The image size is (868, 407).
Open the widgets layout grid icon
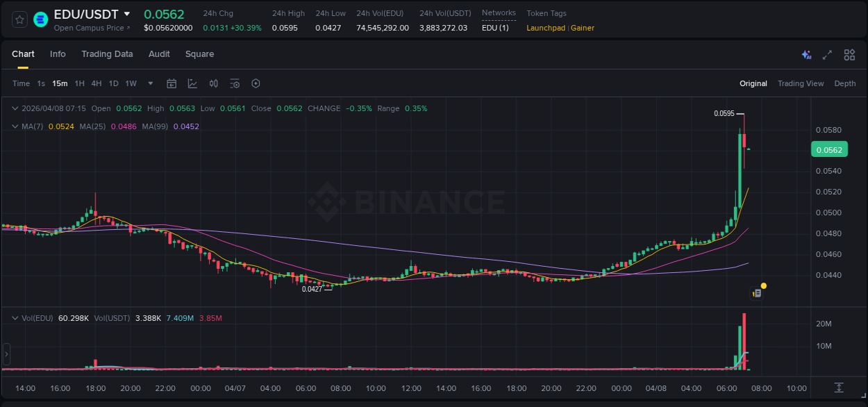(x=849, y=54)
